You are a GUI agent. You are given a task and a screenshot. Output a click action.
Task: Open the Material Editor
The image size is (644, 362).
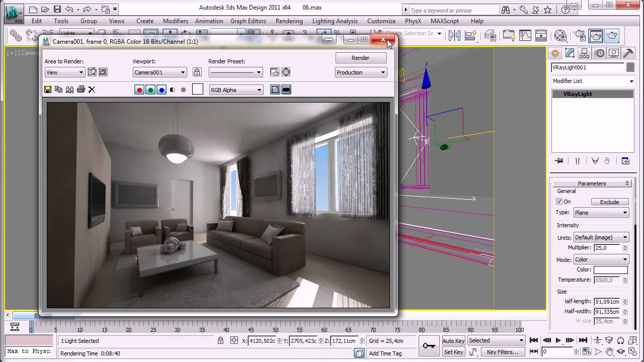pyautogui.click(x=560, y=35)
